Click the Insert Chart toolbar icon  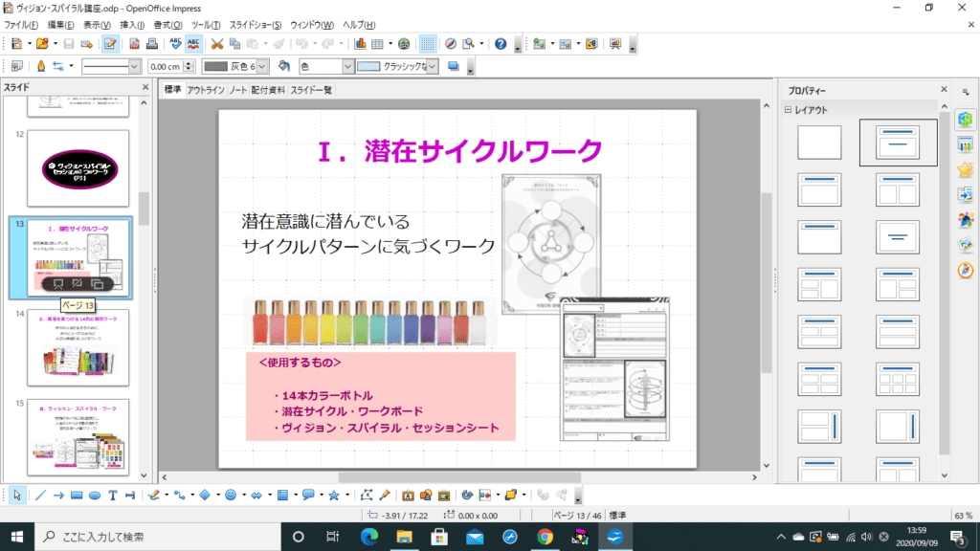[361, 44]
